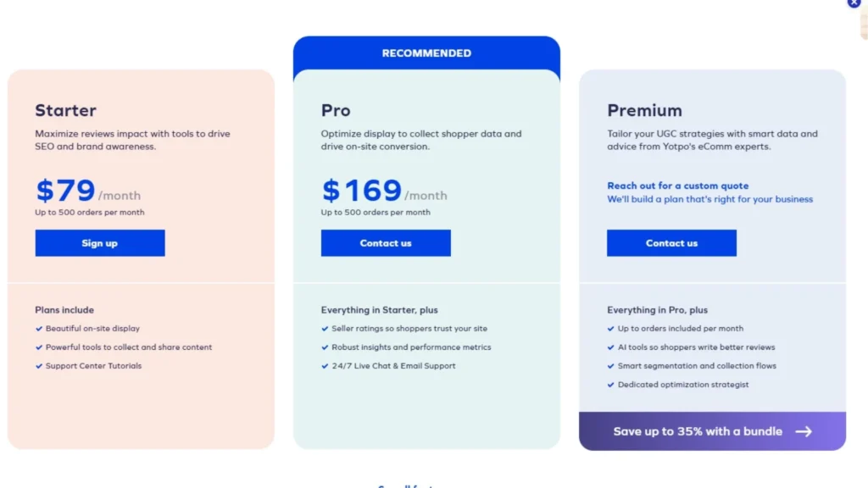The width and height of the screenshot is (868, 488).
Task: Click checkmark beside "Powerful tools to collect and share content"
Action: (x=39, y=347)
